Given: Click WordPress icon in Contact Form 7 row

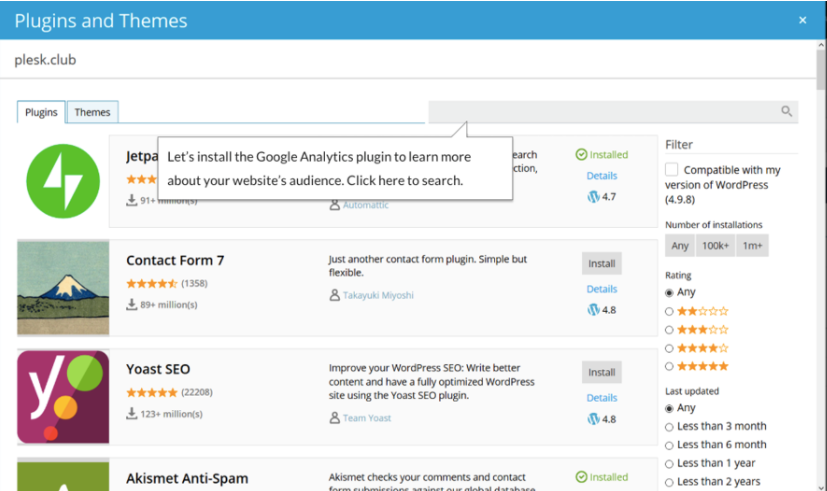Looking at the screenshot, I should click(x=593, y=310).
